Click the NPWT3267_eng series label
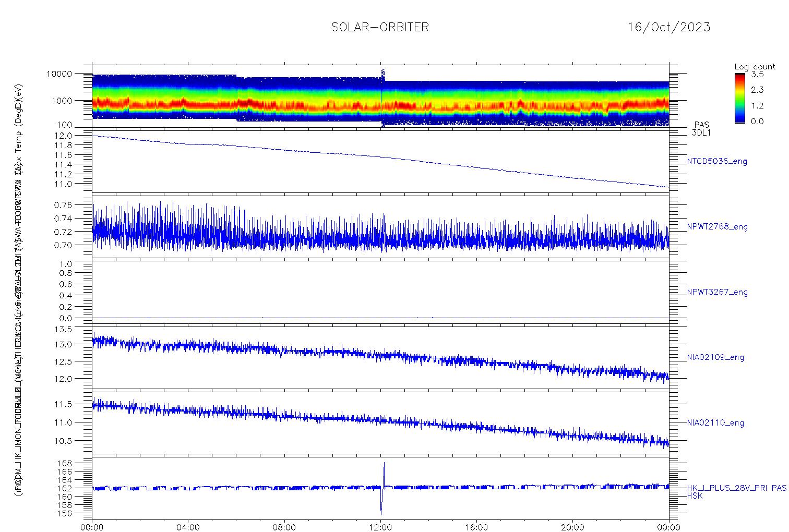This screenshot has height=532, width=789. click(x=718, y=292)
